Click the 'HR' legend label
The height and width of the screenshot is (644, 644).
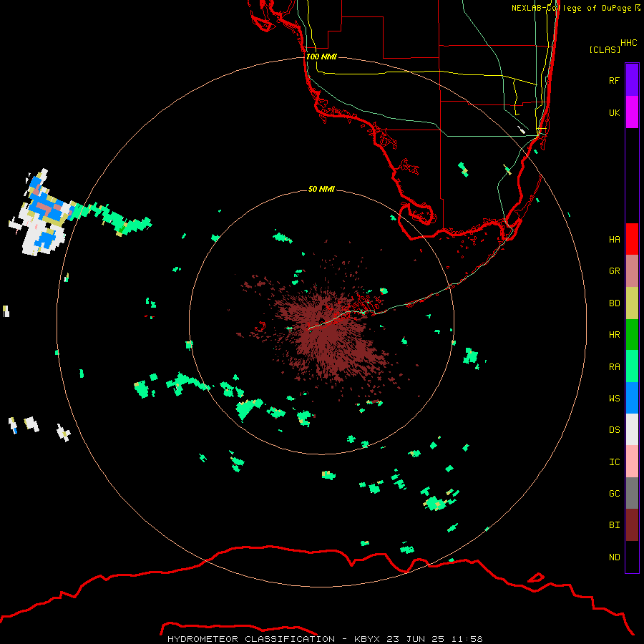614,335
